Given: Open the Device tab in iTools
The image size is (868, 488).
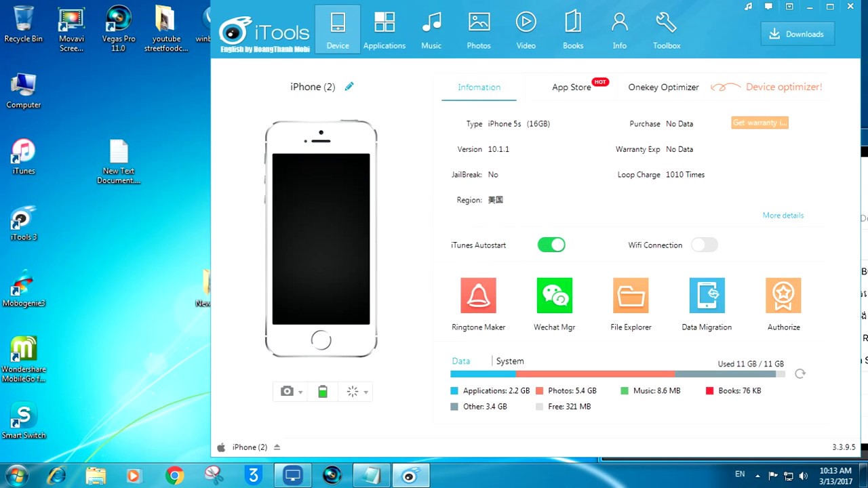Looking at the screenshot, I should 337,30.
